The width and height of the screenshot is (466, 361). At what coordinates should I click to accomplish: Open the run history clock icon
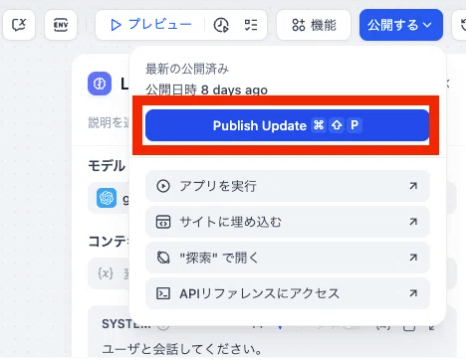(221, 25)
